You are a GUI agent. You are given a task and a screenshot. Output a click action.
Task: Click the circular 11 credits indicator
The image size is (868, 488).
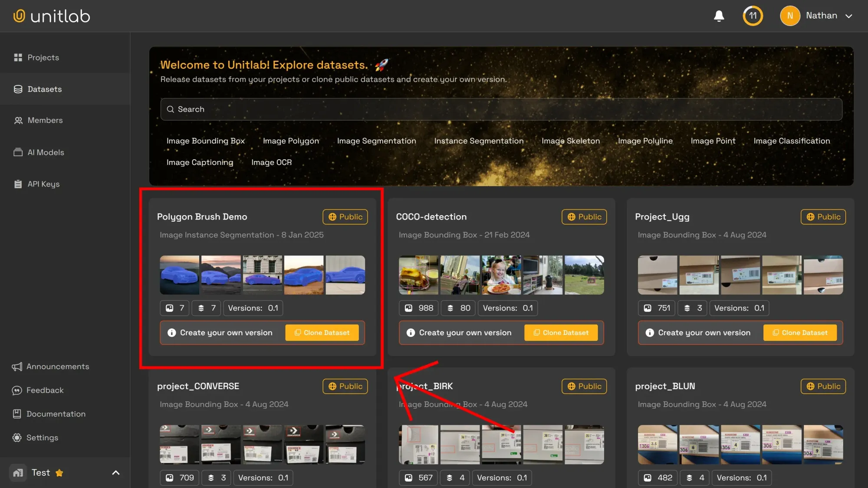click(x=753, y=16)
